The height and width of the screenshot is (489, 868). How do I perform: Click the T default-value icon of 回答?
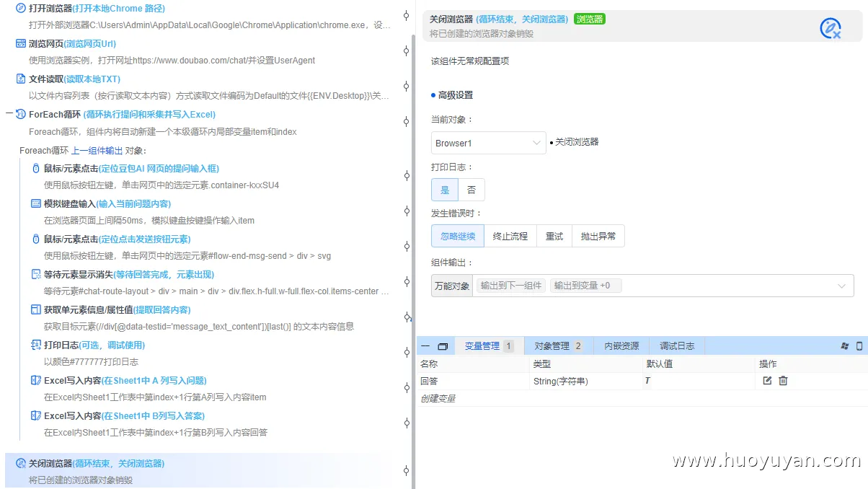(647, 381)
